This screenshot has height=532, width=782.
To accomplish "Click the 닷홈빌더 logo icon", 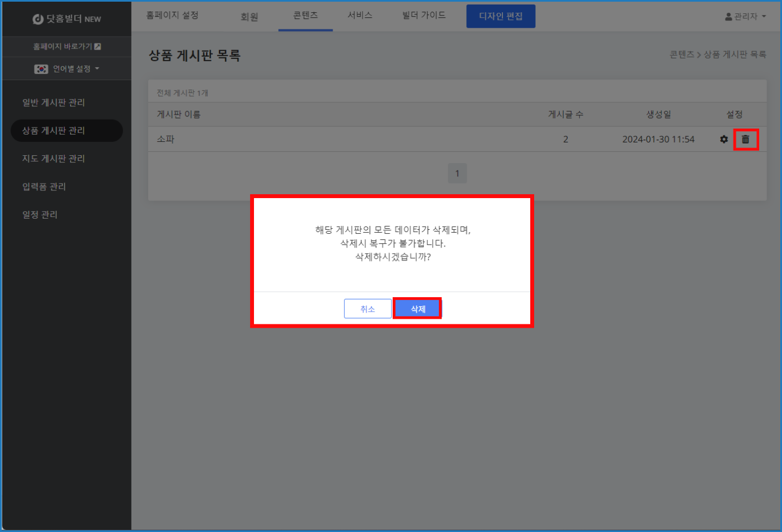I will coord(38,19).
